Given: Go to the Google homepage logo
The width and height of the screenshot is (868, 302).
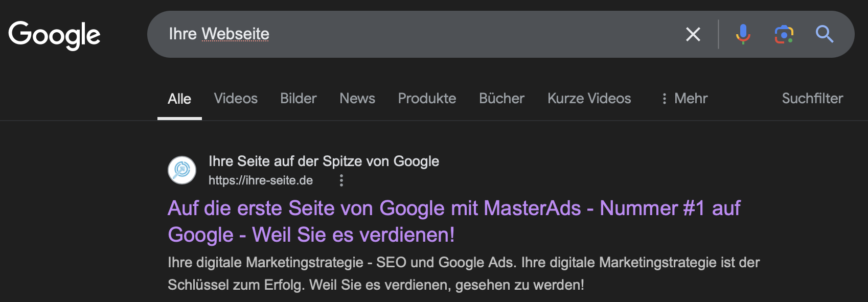Looking at the screenshot, I should 55,35.
